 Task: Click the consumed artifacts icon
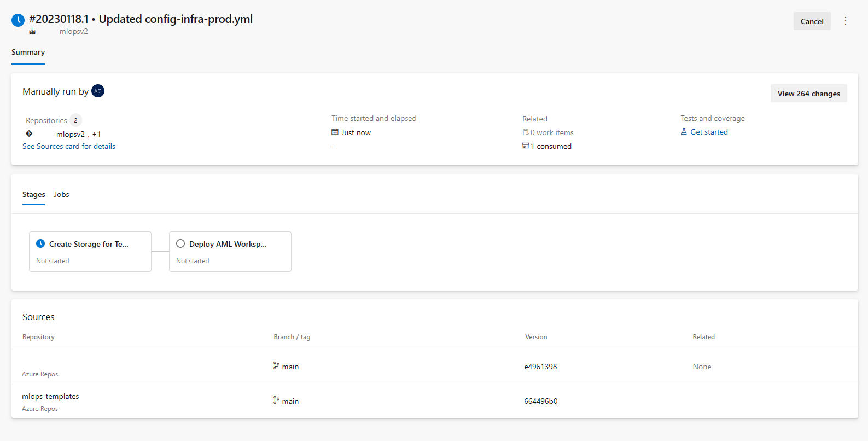[526, 146]
